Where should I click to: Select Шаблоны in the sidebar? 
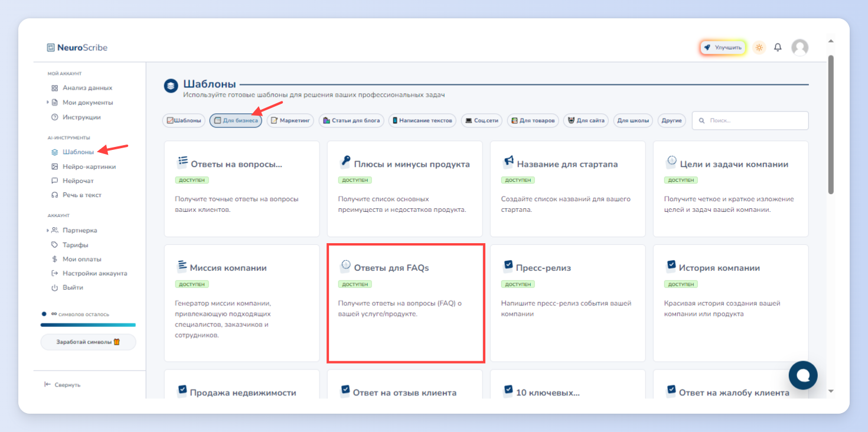[x=78, y=152]
